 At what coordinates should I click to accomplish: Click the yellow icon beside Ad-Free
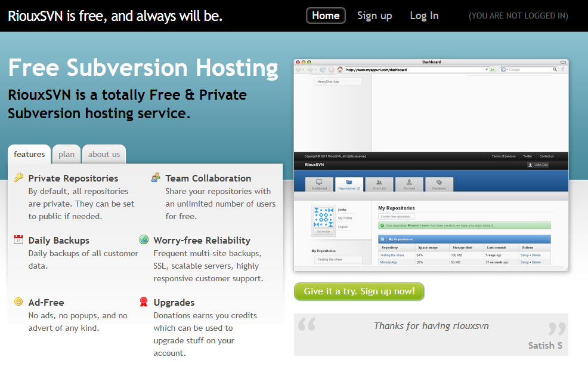pyautogui.click(x=18, y=302)
